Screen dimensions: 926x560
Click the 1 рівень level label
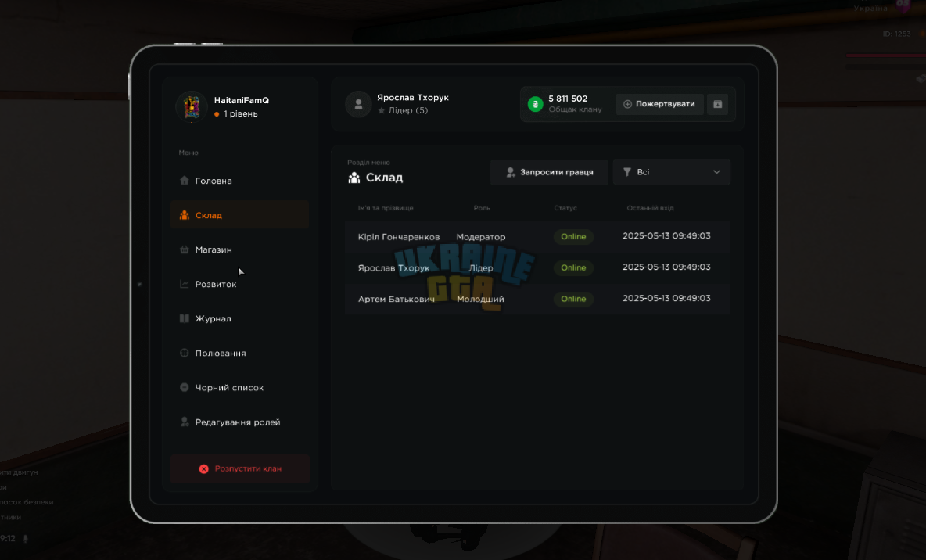click(x=241, y=113)
